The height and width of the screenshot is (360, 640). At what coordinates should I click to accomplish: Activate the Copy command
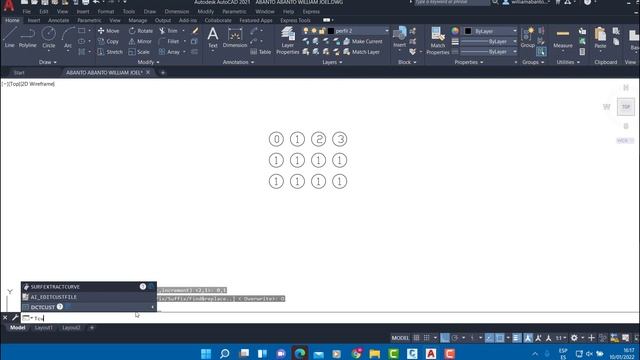pos(108,42)
